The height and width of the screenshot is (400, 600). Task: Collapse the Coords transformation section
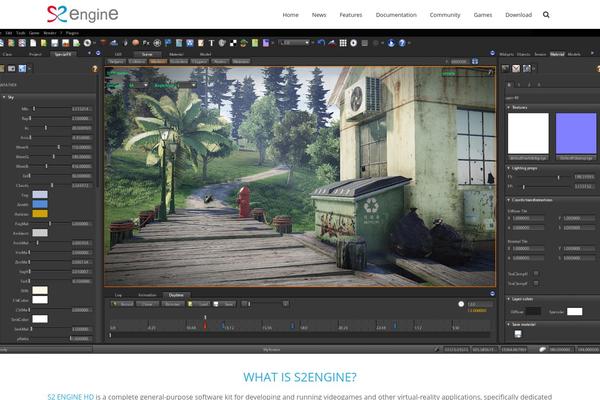(509, 200)
